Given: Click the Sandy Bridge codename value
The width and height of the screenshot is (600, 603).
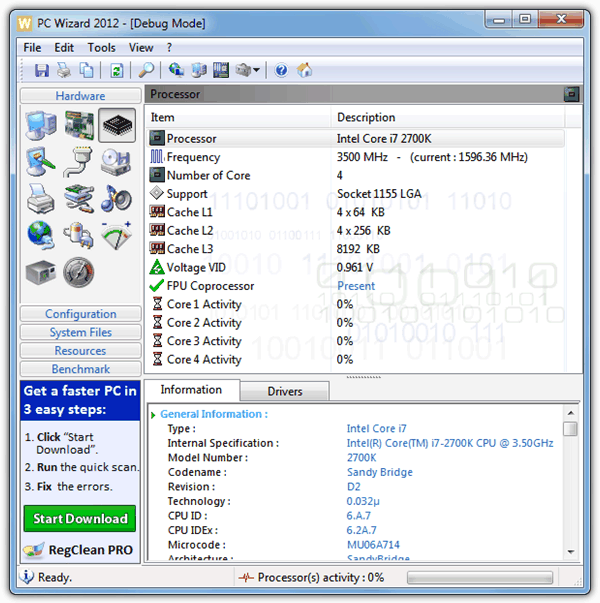Looking at the screenshot, I should 380,472.
